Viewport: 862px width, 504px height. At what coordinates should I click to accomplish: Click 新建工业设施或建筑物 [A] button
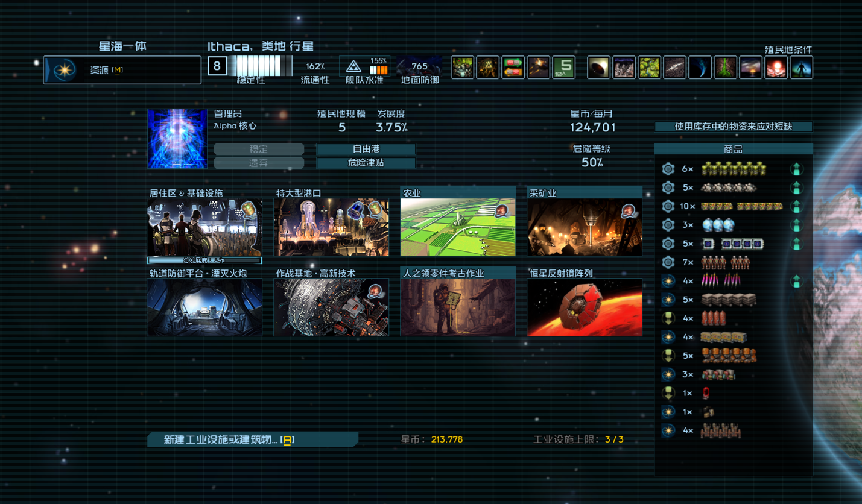[253, 439]
